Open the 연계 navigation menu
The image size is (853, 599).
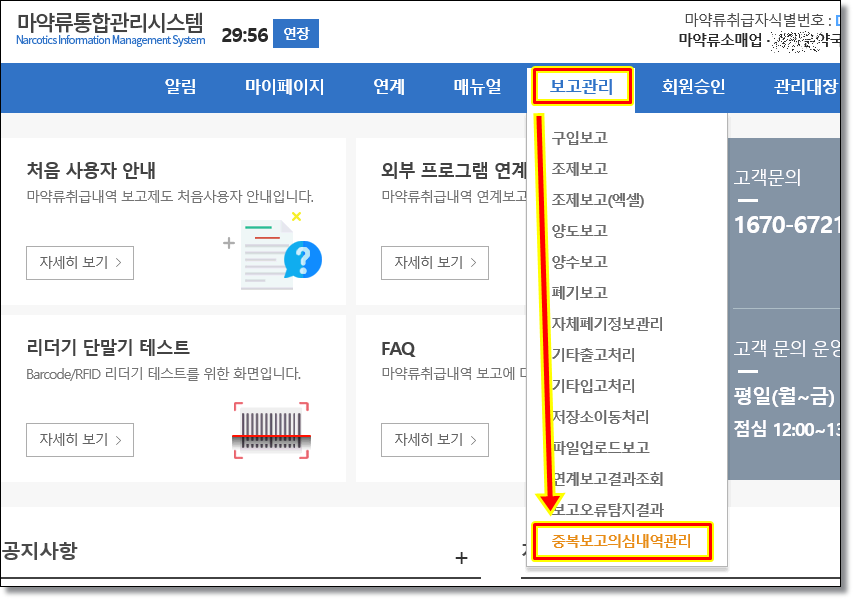[x=389, y=87]
